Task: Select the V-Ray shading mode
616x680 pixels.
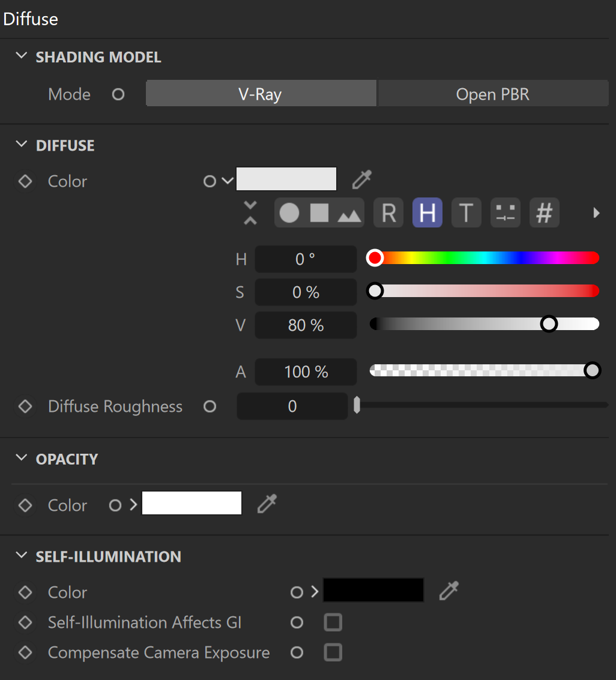Action: click(261, 93)
